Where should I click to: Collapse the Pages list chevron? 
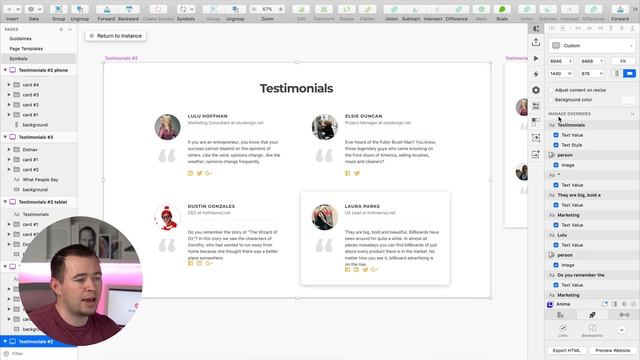click(x=70, y=29)
